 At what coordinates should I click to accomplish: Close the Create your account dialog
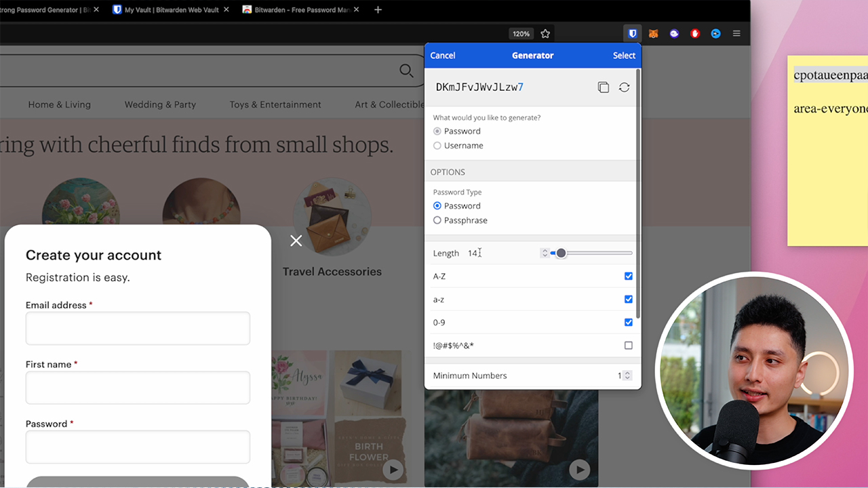pyautogui.click(x=296, y=241)
